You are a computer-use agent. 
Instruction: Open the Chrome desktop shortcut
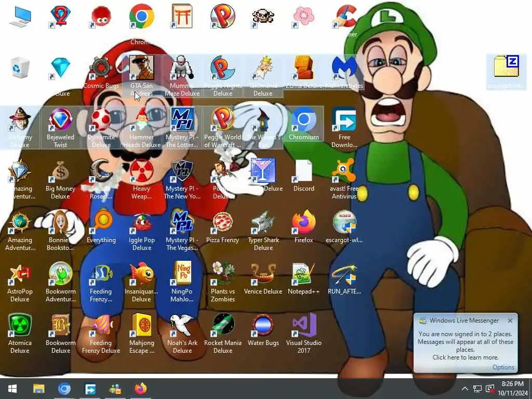coord(141,16)
